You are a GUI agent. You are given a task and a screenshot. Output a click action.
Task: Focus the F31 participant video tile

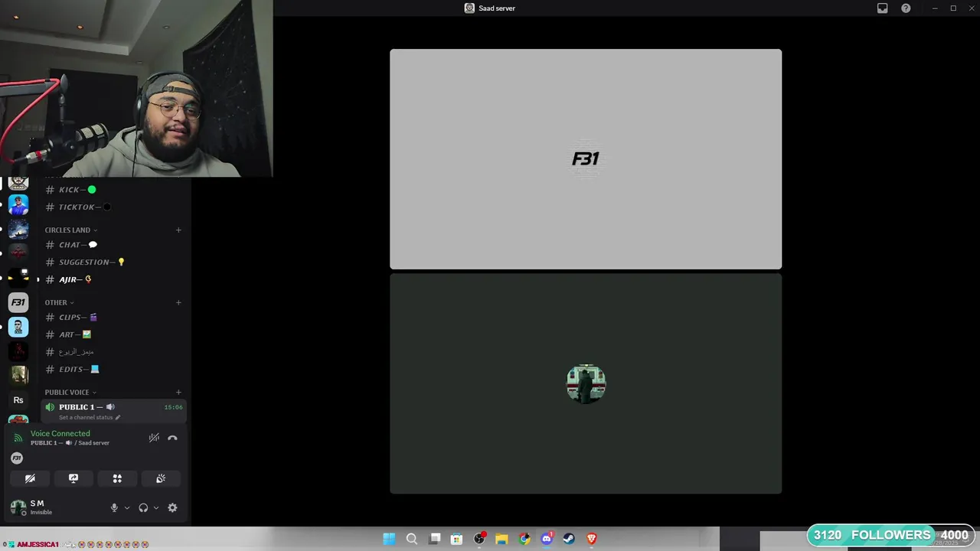[x=586, y=159]
